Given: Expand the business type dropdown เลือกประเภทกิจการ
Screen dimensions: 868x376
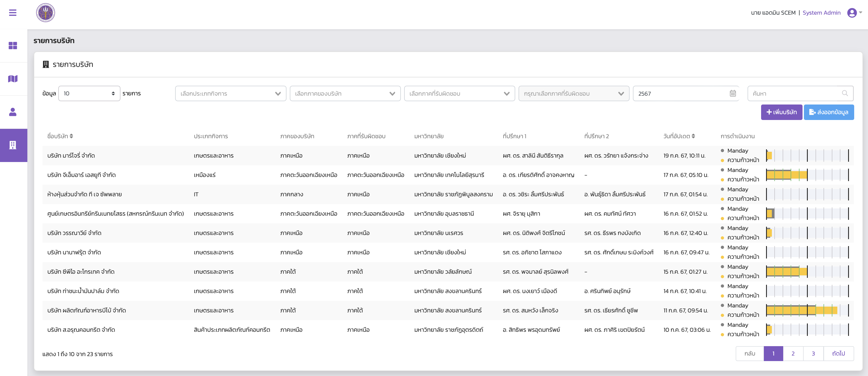Looking at the screenshot, I should coord(230,93).
